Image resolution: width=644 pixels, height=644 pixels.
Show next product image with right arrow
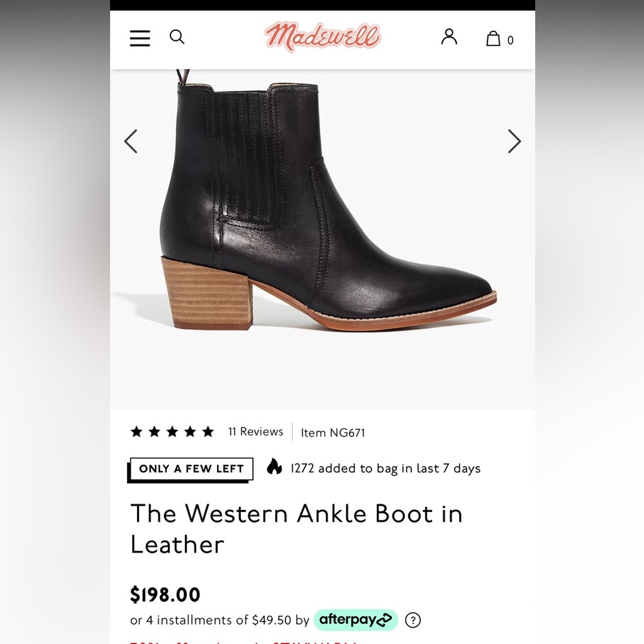tap(514, 141)
